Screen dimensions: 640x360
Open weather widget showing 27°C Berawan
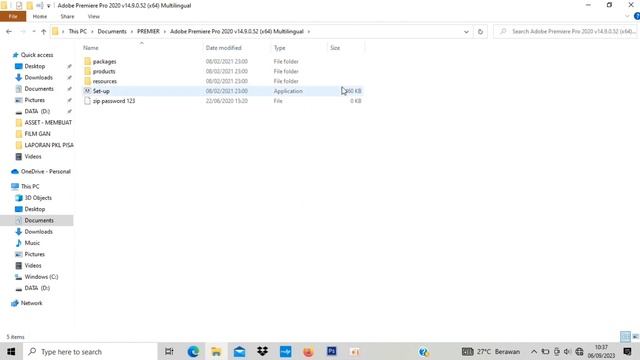(491, 351)
